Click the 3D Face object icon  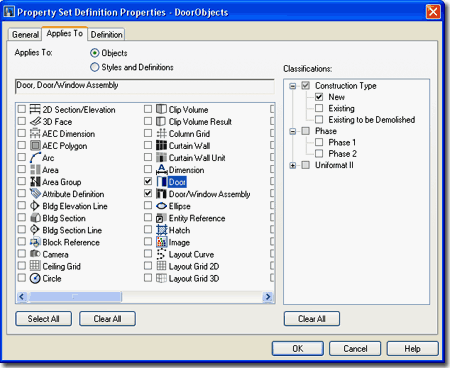(x=35, y=121)
